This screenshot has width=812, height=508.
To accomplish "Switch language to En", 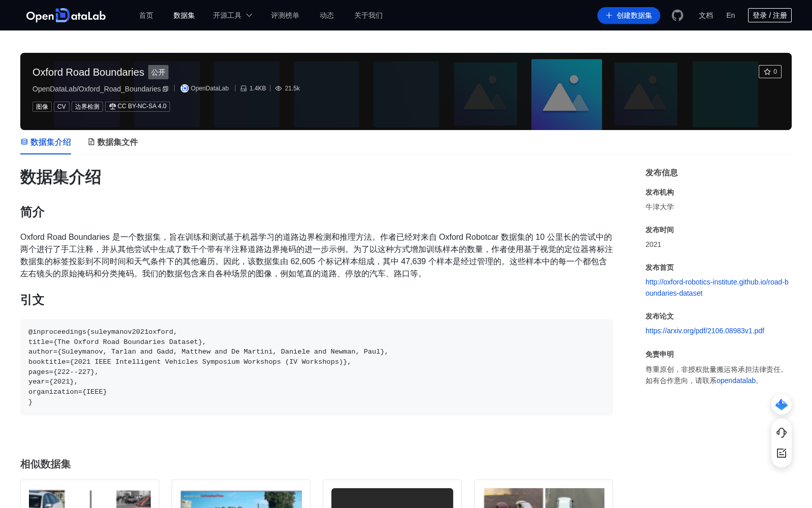I will (731, 15).
